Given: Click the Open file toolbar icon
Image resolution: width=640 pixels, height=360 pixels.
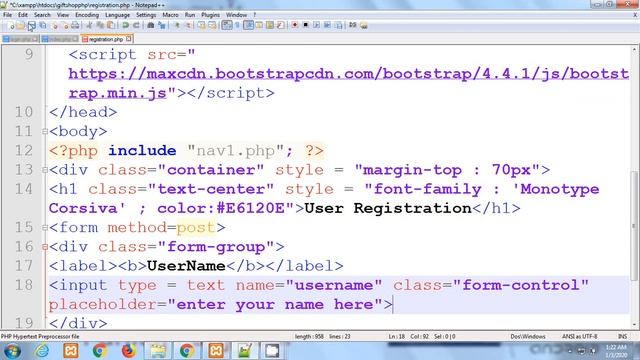Looking at the screenshot, I should click(x=20, y=25).
